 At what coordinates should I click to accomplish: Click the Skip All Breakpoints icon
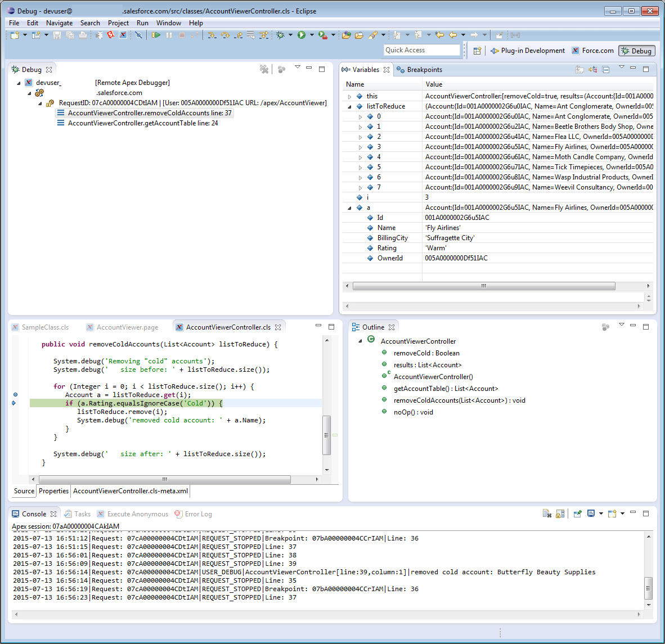(139, 35)
